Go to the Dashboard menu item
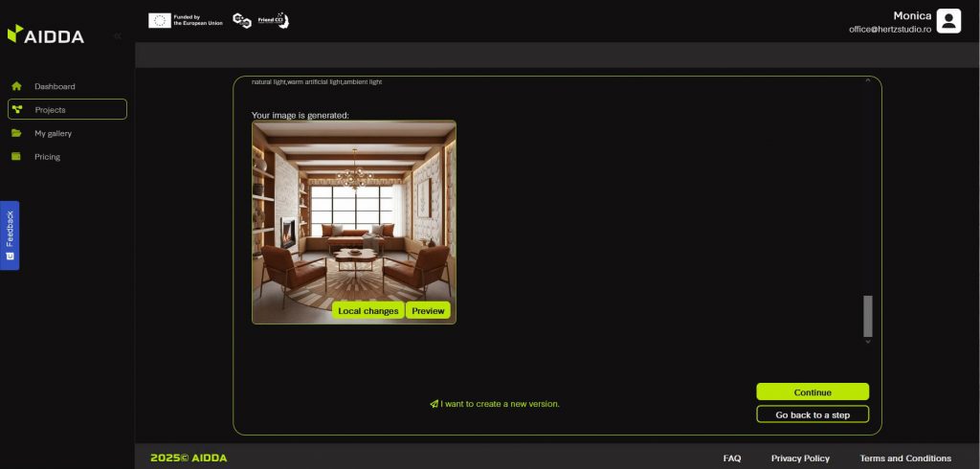 click(55, 86)
